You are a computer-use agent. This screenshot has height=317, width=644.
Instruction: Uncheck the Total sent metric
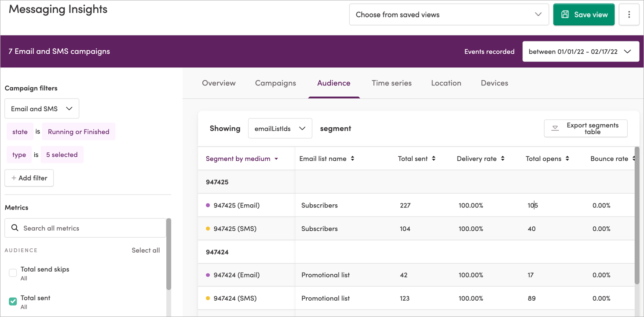(x=13, y=302)
